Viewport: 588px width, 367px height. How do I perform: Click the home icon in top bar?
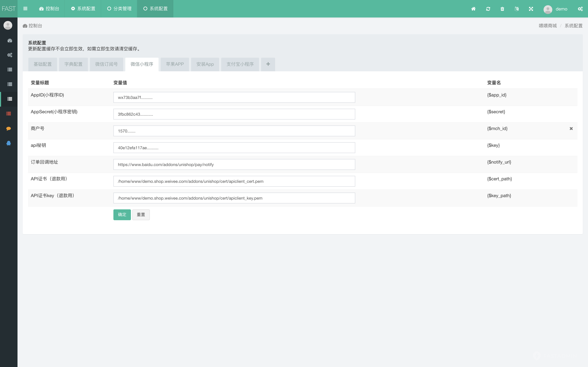(x=473, y=9)
